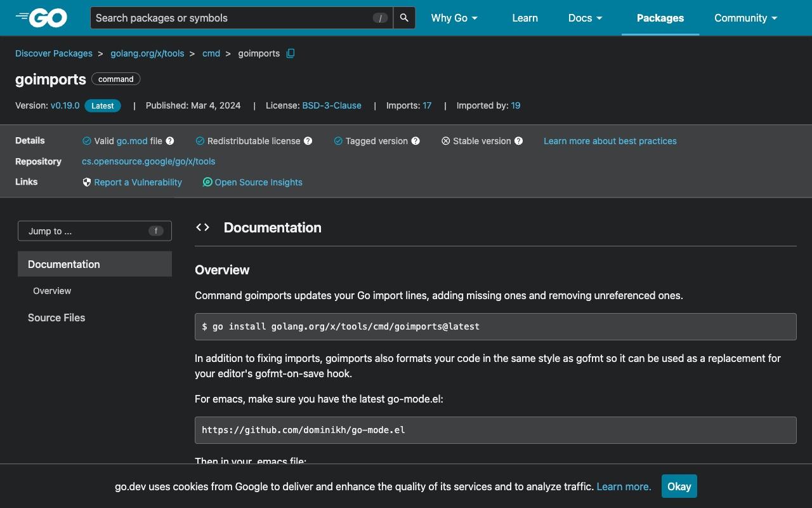View the 17 imports link

click(427, 105)
